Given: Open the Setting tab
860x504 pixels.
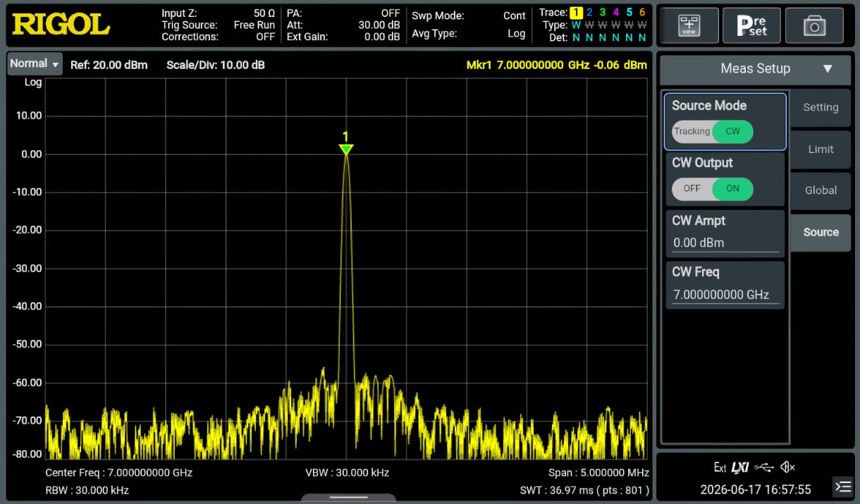Looking at the screenshot, I should pos(821,108).
